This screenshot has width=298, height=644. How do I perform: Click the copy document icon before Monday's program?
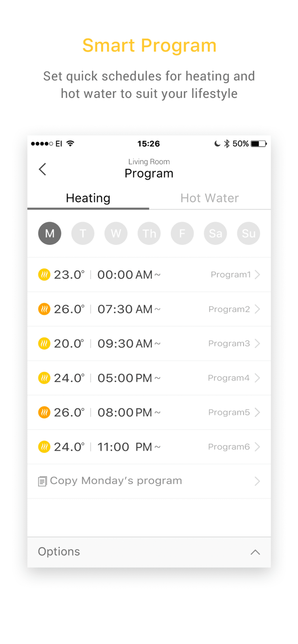coord(42,481)
